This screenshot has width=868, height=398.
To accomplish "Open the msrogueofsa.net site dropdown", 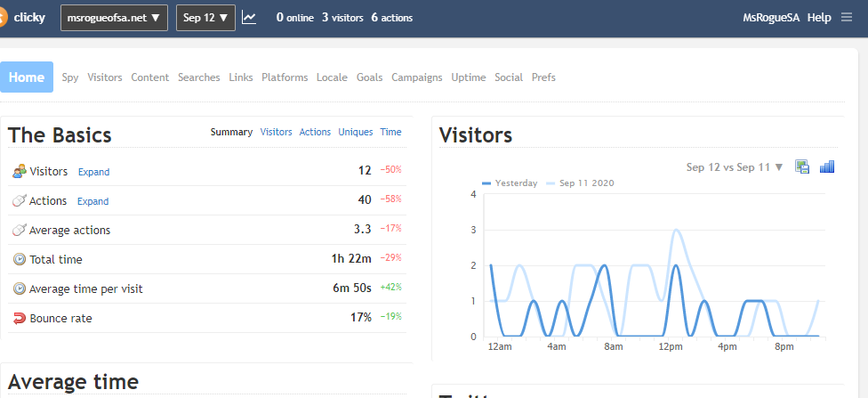I will coord(114,18).
